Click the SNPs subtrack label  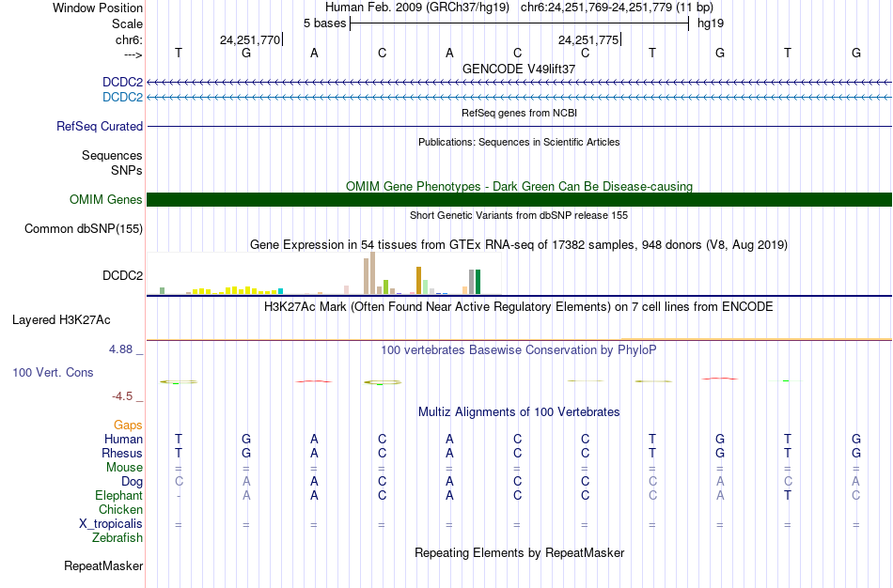(x=127, y=170)
